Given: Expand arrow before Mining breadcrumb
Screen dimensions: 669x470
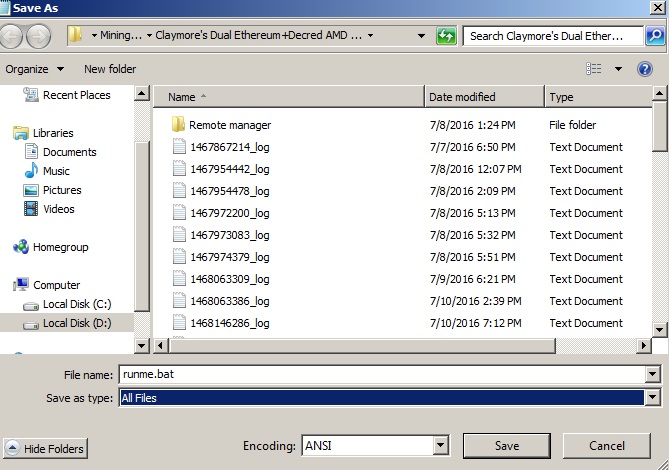Looking at the screenshot, I should (94, 36).
